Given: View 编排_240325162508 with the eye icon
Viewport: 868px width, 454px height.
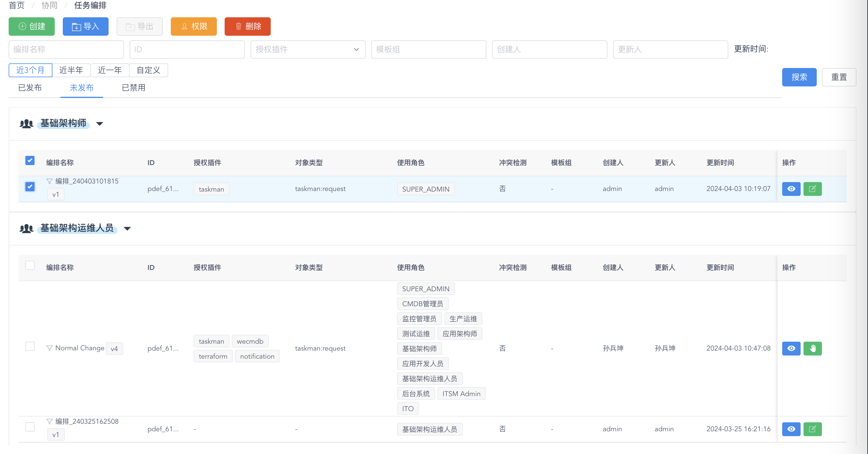Looking at the screenshot, I should [x=791, y=429].
